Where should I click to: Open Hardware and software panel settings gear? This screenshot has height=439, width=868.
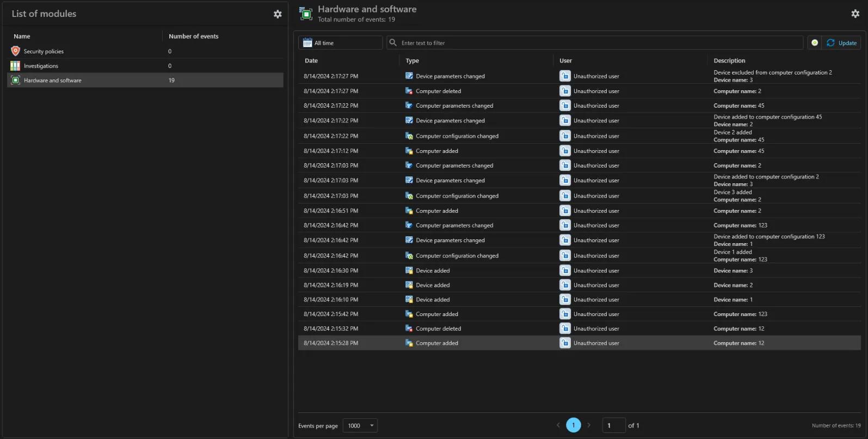[x=855, y=14]
